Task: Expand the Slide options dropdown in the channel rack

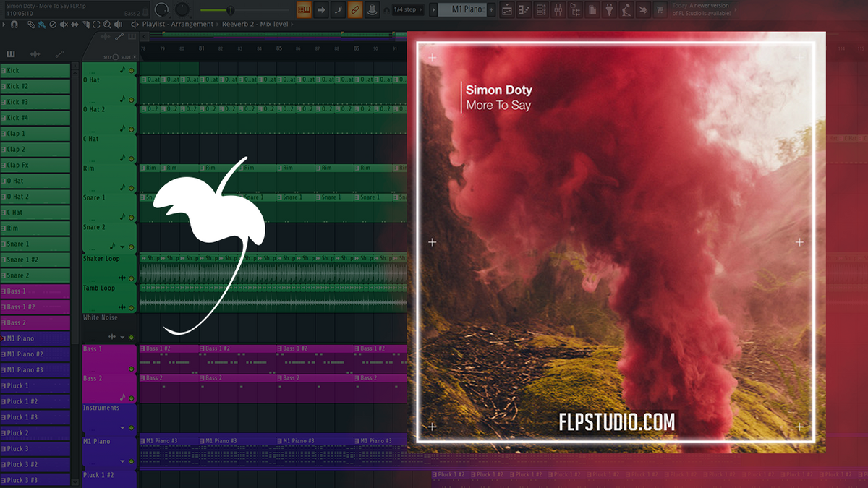Action: click(133, 56)
